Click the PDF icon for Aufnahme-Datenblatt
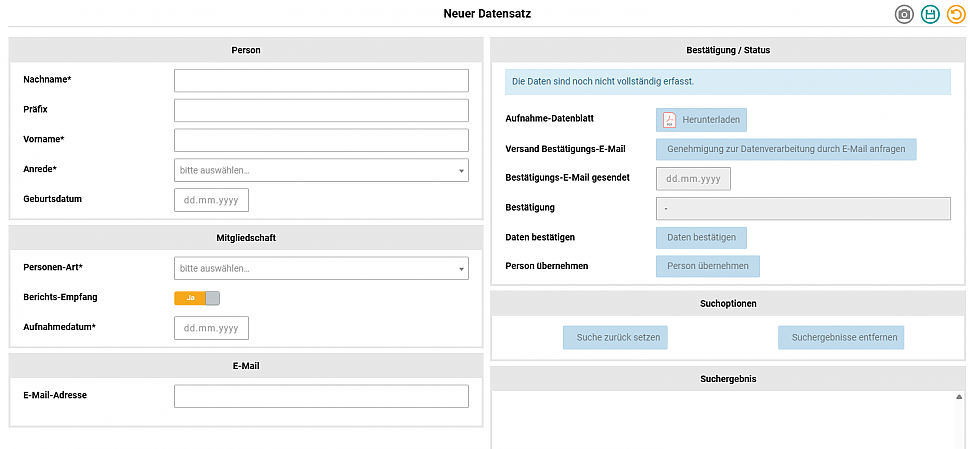 point(670,120)
